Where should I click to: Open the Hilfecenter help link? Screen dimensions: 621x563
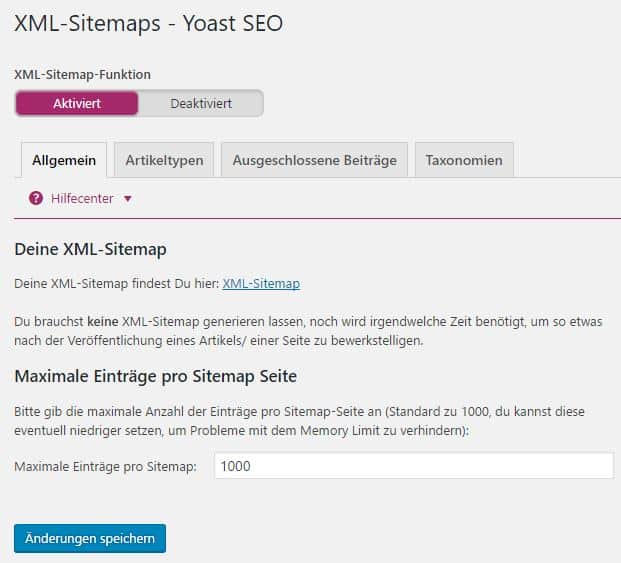[x=82, y=198]
